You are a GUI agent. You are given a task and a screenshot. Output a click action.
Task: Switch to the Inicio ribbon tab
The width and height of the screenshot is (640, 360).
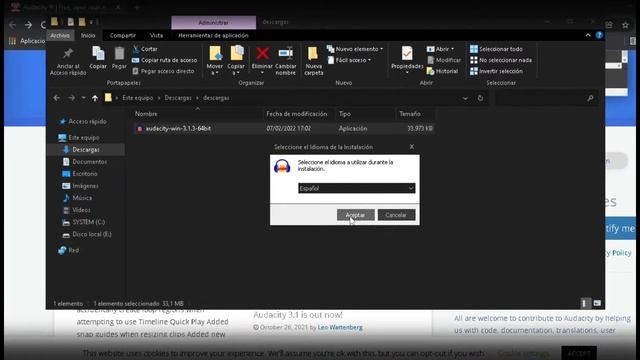click(88, 36)
